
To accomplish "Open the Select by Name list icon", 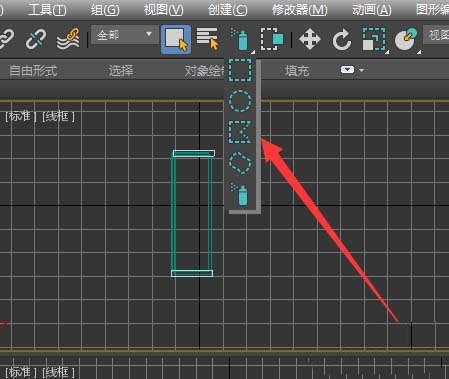I will click(x=207, y=39).
